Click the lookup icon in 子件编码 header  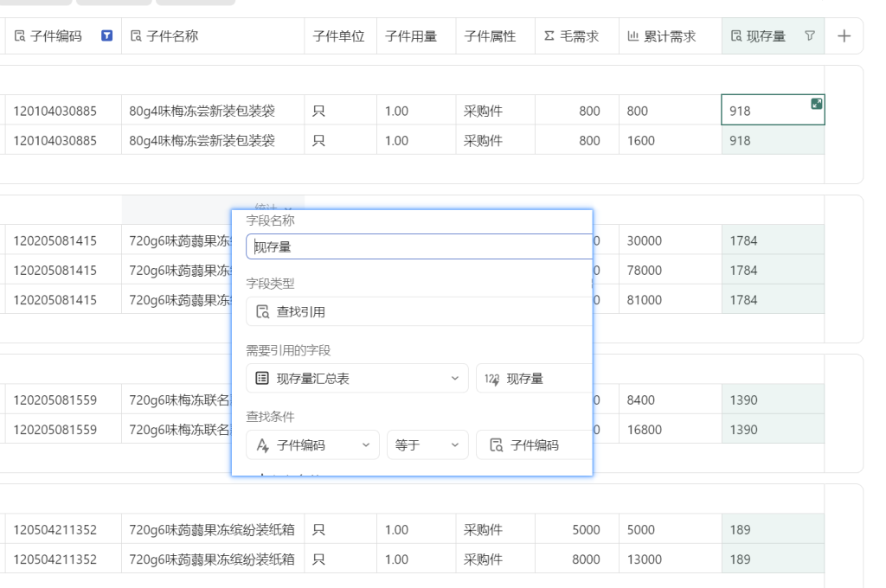20,36
